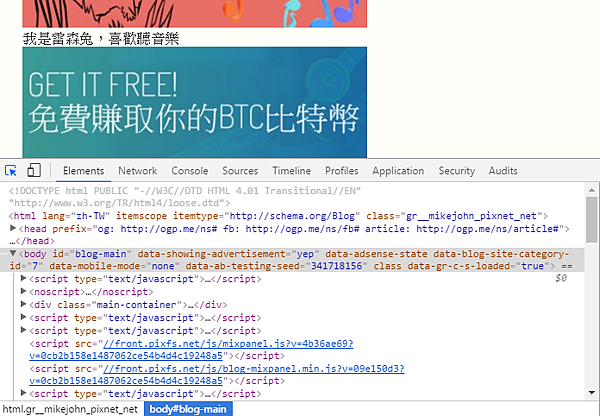Click the text 我是雷森兔，喜歡聽音樂
The width and height of the screenshot is (600, 416).
101,38
